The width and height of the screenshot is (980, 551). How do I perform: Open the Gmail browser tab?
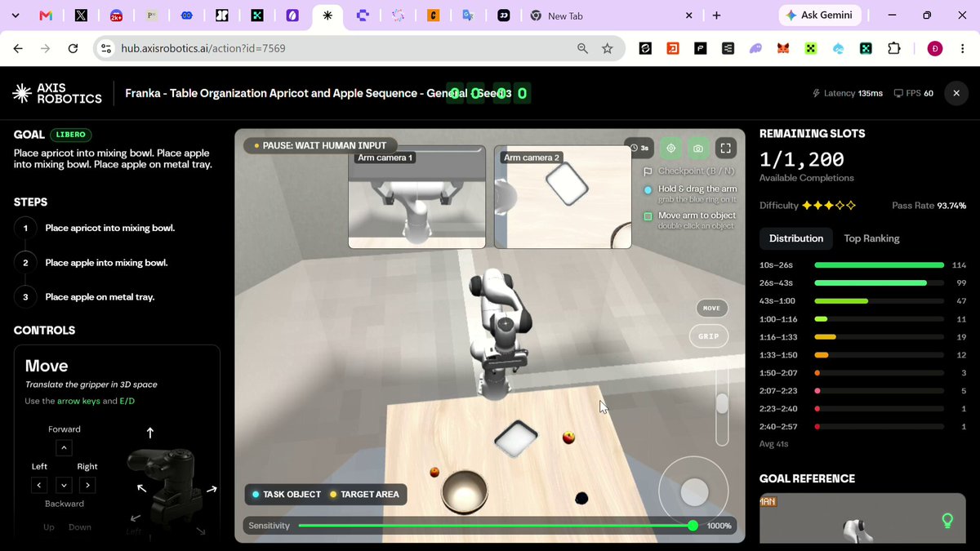(x=46, y=16)
